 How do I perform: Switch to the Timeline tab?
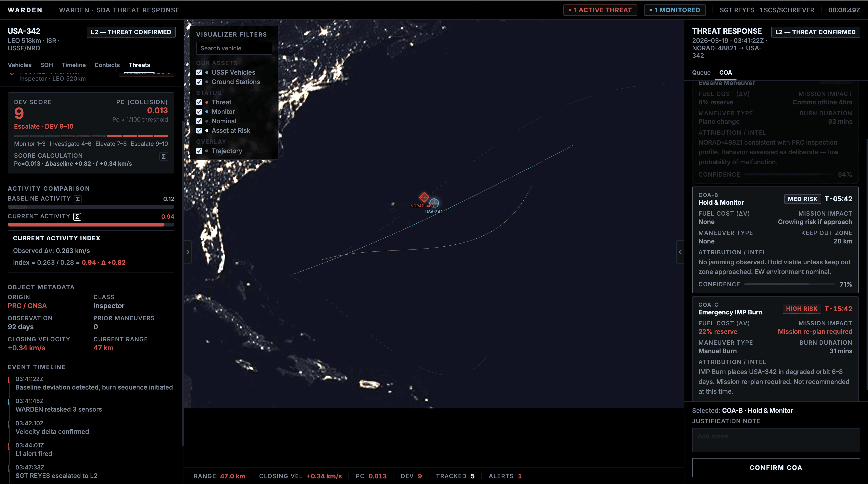click(73, 65)
